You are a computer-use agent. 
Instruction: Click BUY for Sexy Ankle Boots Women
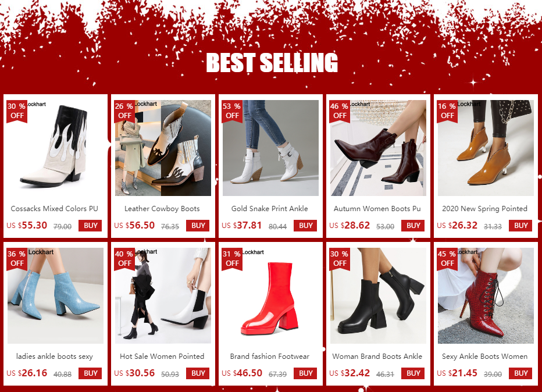click(x=520, y=373)
